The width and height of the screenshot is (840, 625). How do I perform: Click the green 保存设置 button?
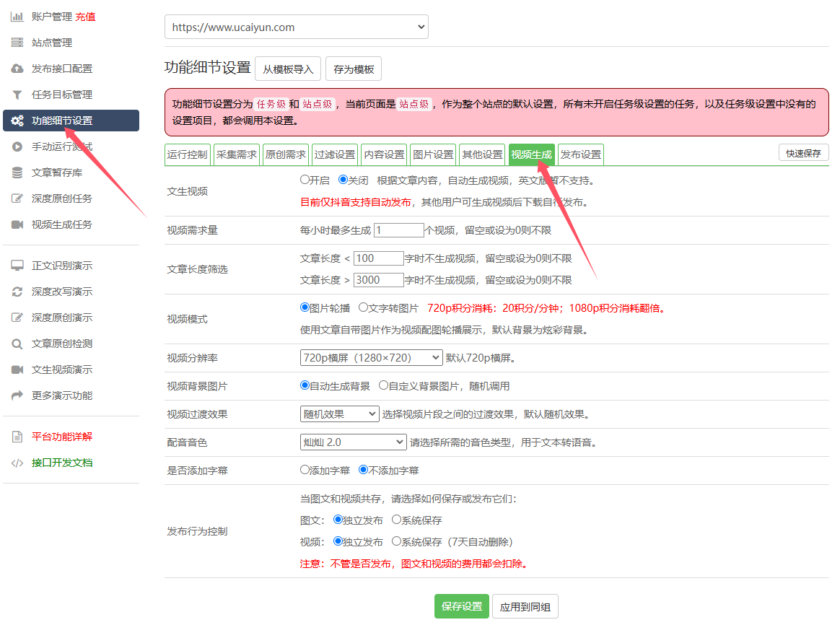462,606
